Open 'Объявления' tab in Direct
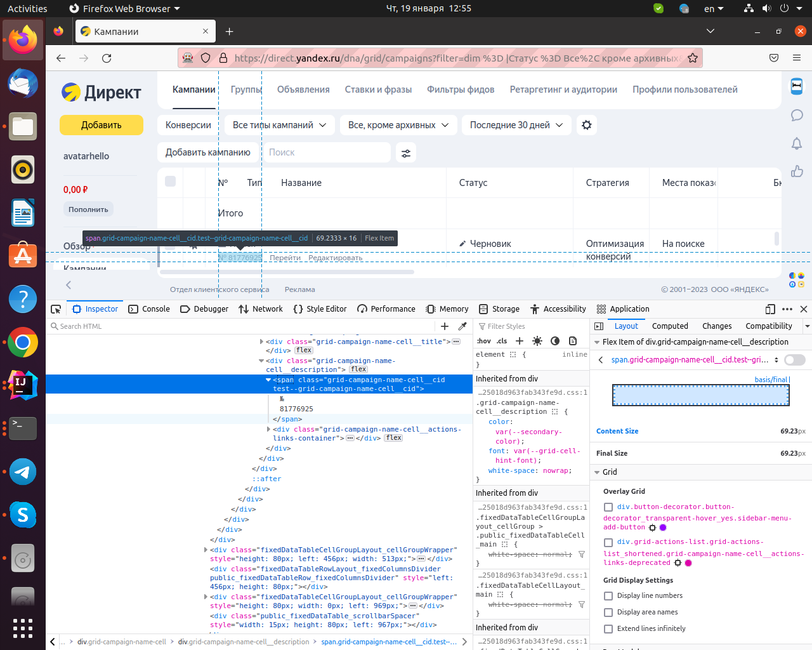This screenshot has height=650, width=812. click(x=303, y=90)
